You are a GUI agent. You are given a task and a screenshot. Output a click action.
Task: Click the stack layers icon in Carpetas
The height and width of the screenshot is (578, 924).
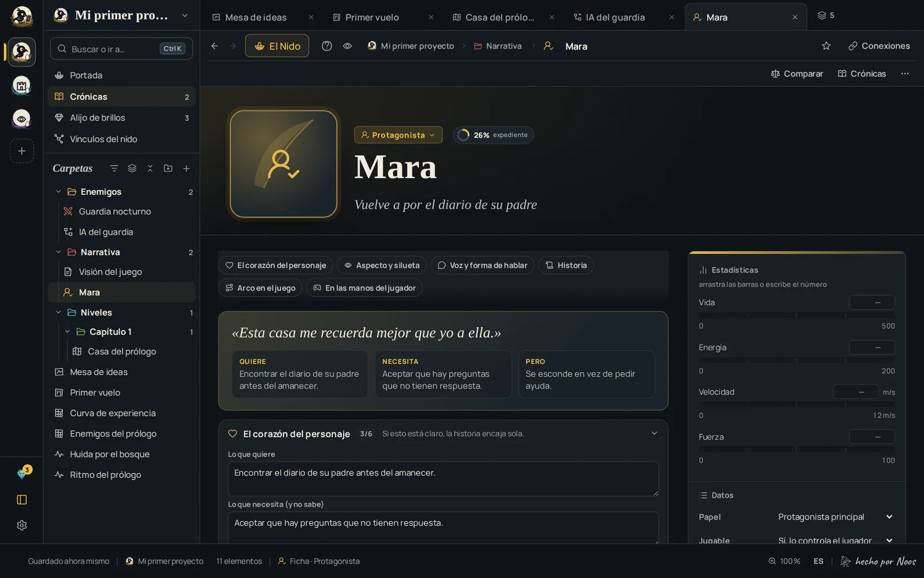tap(132, 168)
